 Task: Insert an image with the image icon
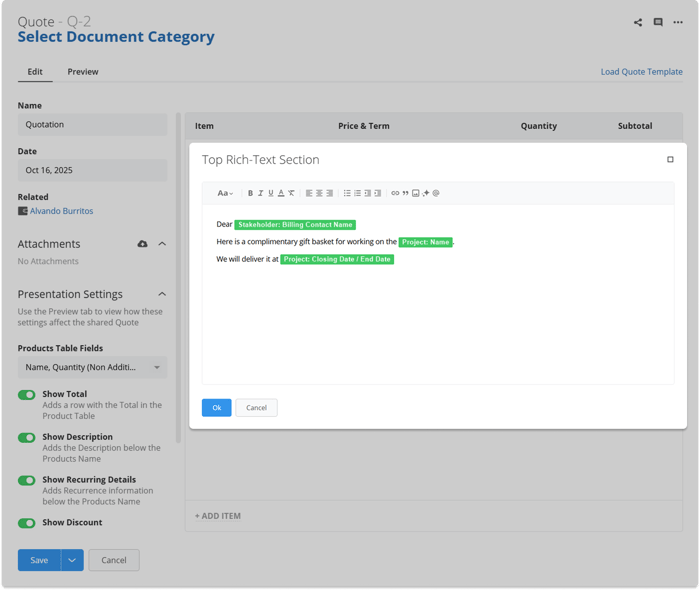(416, 193)
